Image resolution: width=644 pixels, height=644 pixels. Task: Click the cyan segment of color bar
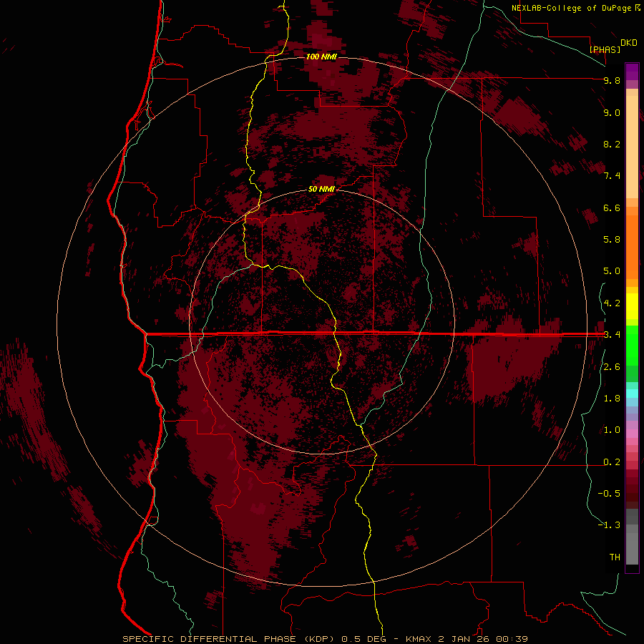tap(632, 394)
